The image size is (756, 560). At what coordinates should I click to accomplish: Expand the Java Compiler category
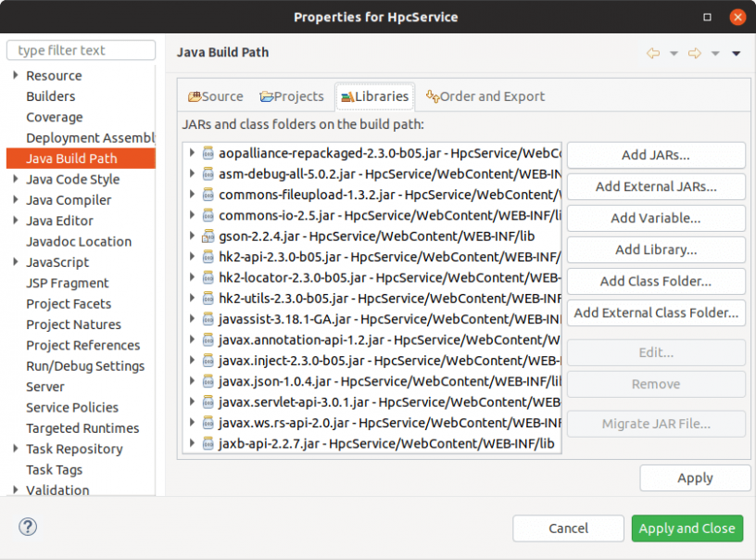click(x=16, y=199)
